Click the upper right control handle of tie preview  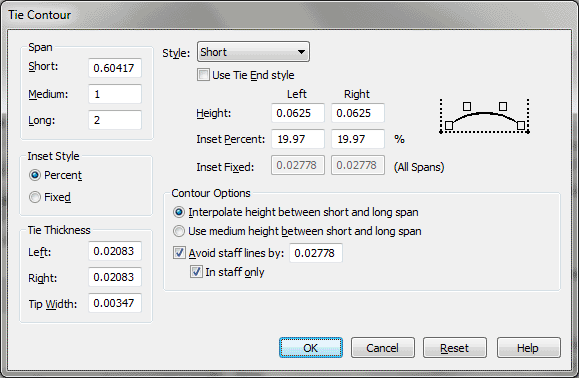[503, 106]
